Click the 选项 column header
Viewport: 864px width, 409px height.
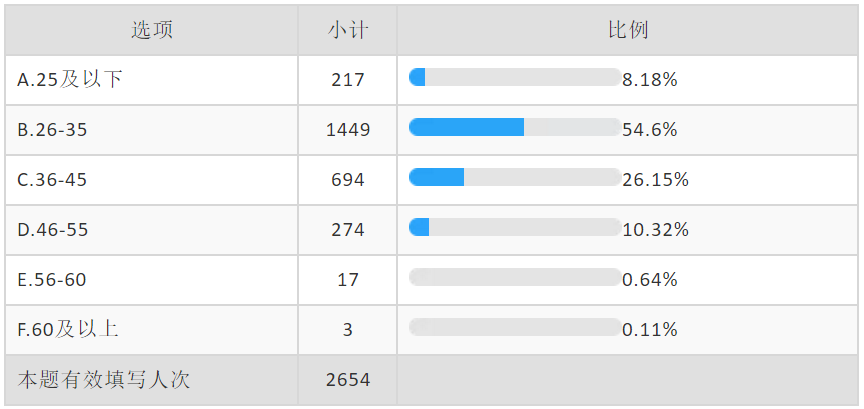152,30
